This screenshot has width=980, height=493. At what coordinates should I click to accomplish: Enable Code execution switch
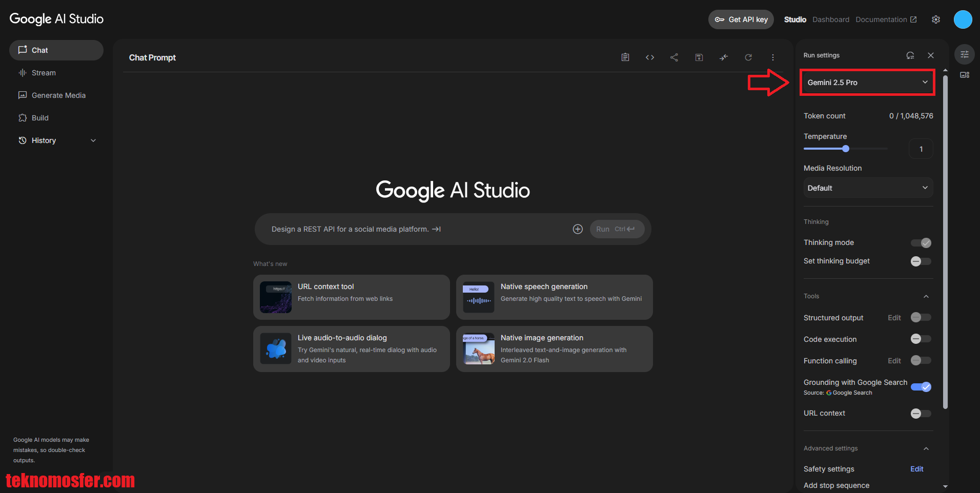click(x=921, y=339)
